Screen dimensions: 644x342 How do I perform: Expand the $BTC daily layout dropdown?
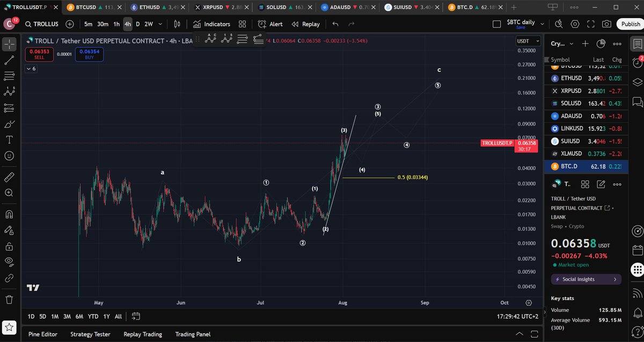pyautogui.click(x=542, y=24)
